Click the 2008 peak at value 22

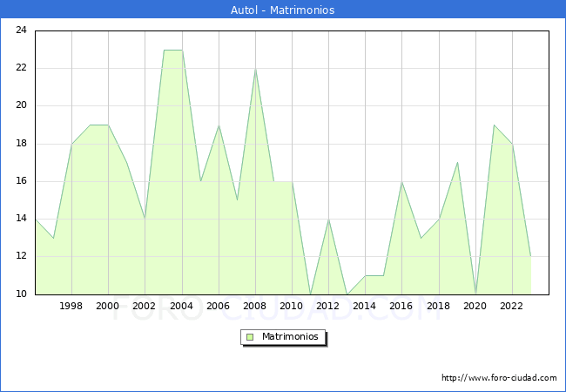[x=255, y=69]
